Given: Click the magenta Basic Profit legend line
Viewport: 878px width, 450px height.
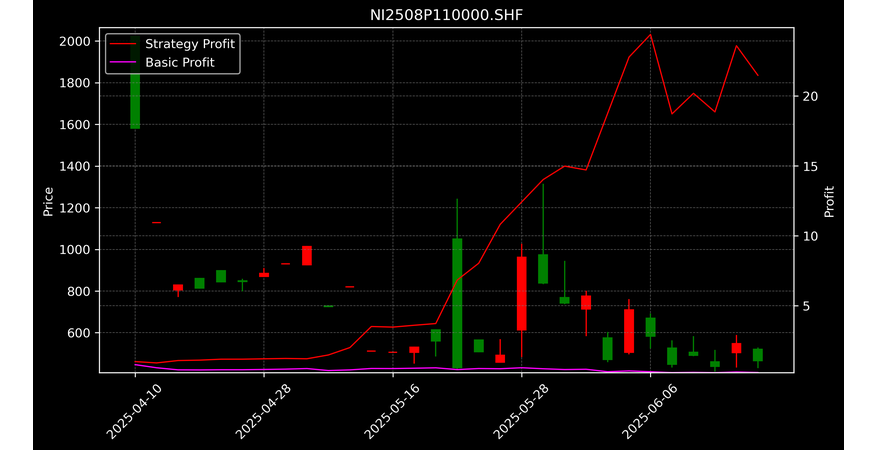Looking at the screenshot, I should (123, 62).
